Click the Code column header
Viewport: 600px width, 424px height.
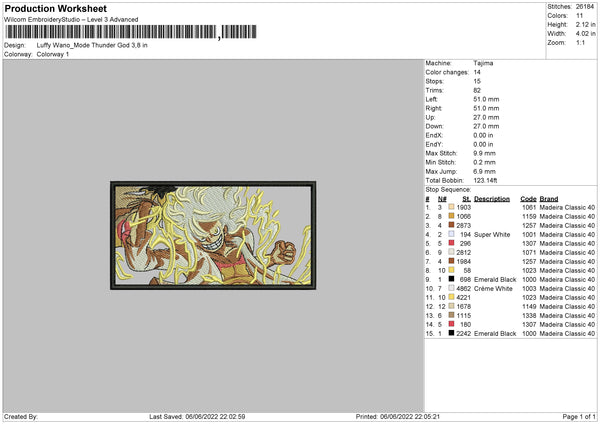528,199
